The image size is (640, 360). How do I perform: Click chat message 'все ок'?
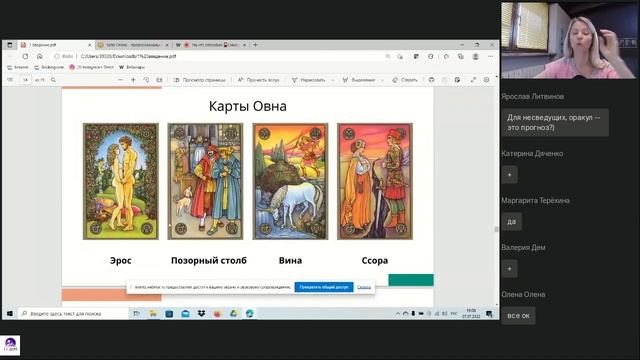pos(518,316)
